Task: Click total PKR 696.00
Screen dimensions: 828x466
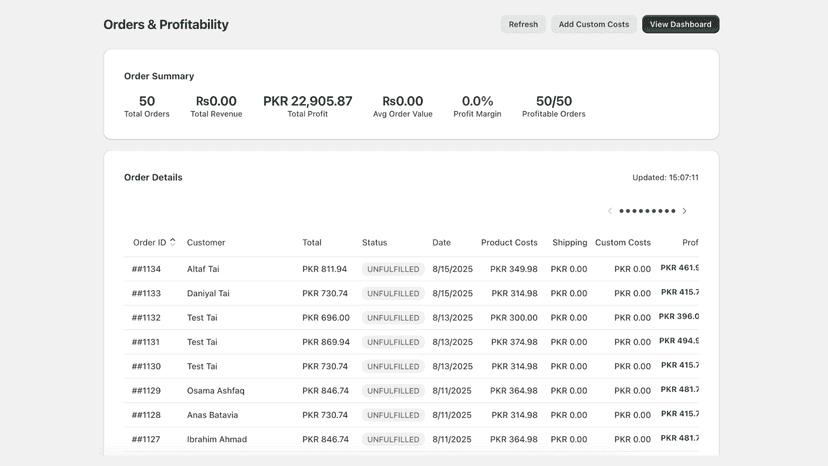Action: (326, 318)
